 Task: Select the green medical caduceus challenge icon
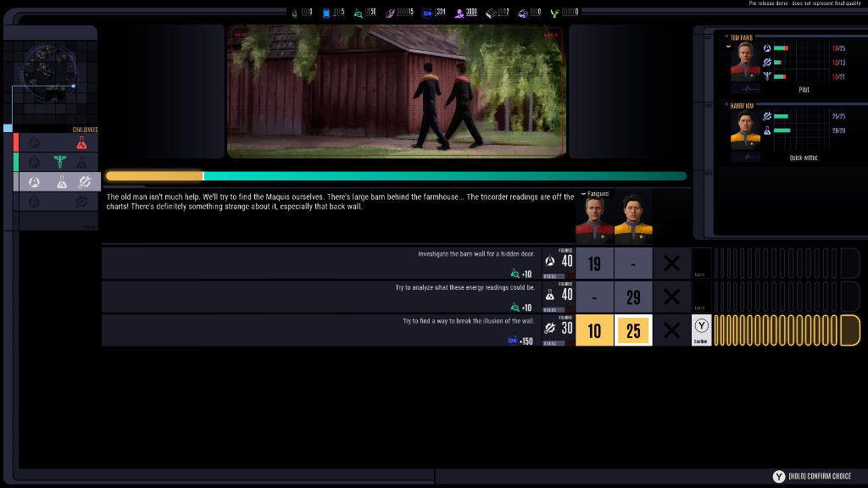(x=59, y=162)
